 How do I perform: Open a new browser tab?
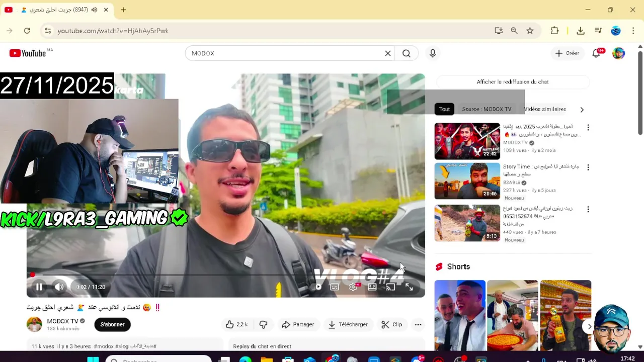coord(123,10)
